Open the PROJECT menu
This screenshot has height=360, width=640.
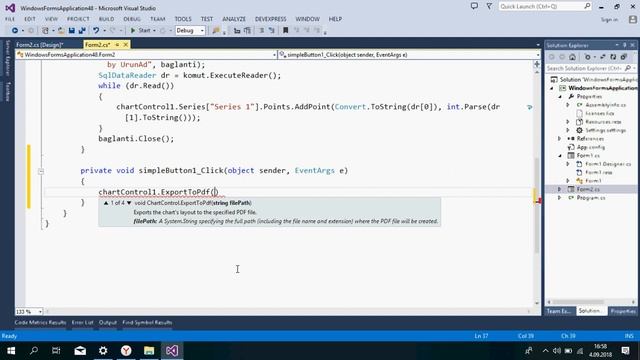pos(78,19)
